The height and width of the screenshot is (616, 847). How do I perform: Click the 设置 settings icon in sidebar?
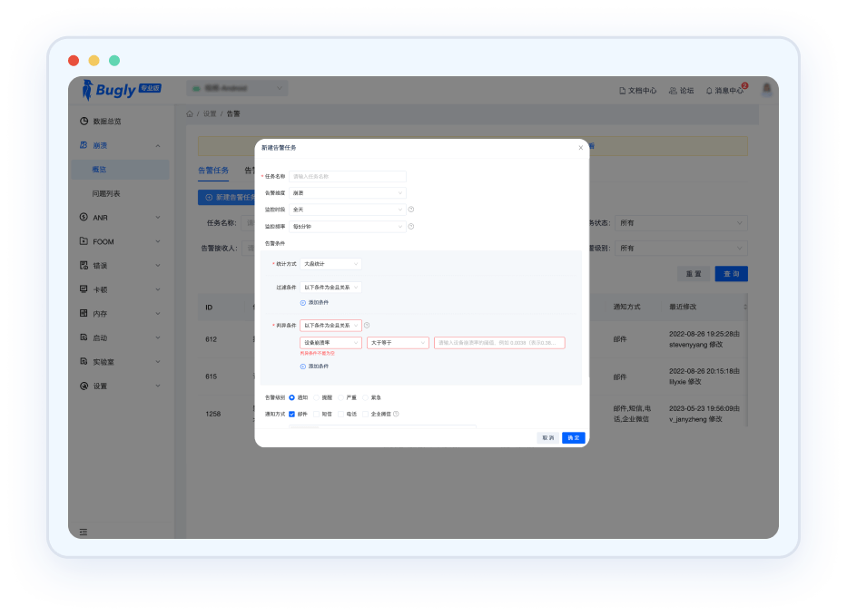pos(84,386)
